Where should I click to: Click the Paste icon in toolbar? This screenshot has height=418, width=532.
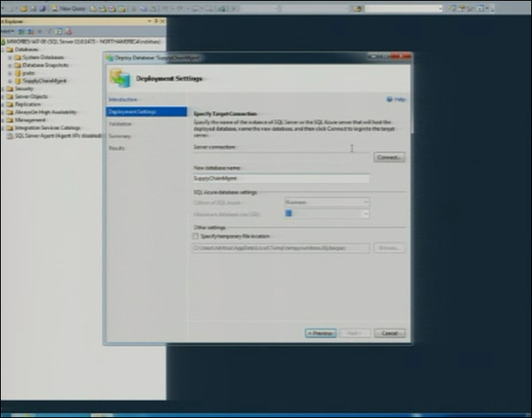click(153, 9)
